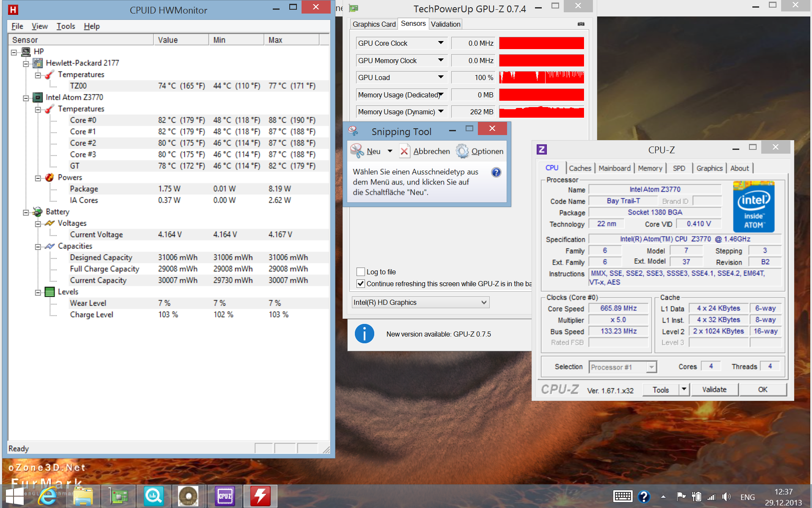Open the CPU-Z taskbar icon

coord(225,496)
